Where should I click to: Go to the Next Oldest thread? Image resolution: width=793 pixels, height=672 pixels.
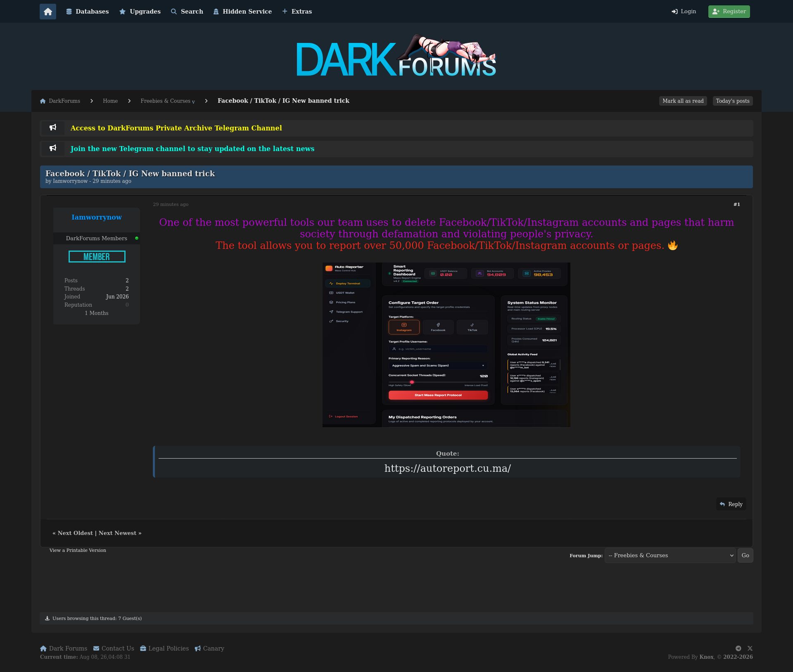click(76, 533)
